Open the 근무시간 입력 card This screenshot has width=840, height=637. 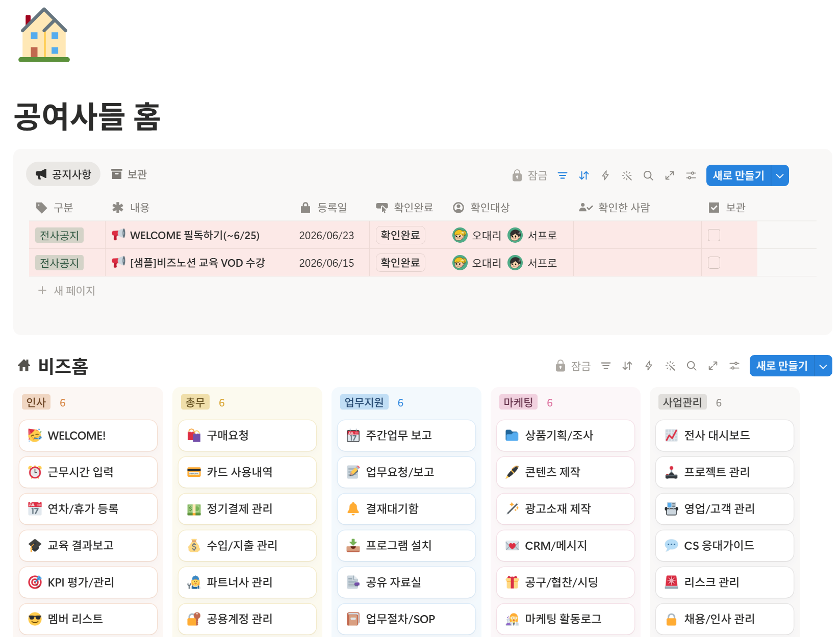tap(88, 472)
